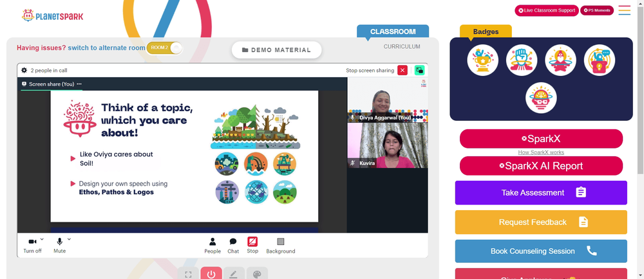The height and width of the screenshot is (279, 644).
Task: Click the SparkX button
Action: [541, 139]
